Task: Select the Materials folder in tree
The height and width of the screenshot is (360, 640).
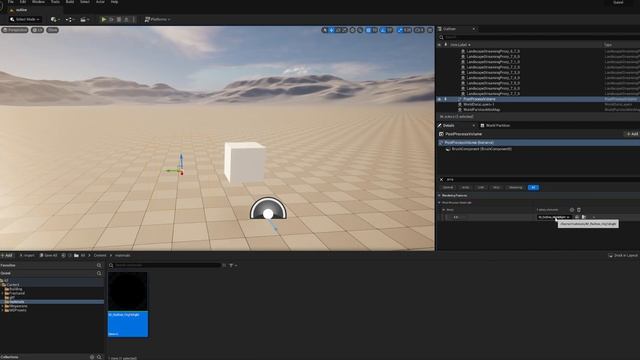Action: click(16, 302)
